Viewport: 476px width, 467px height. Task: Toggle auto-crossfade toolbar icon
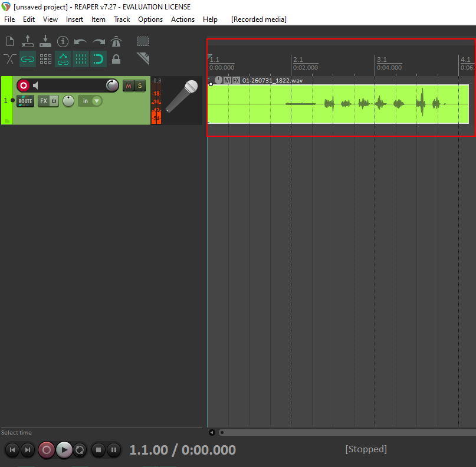[10, 59]
